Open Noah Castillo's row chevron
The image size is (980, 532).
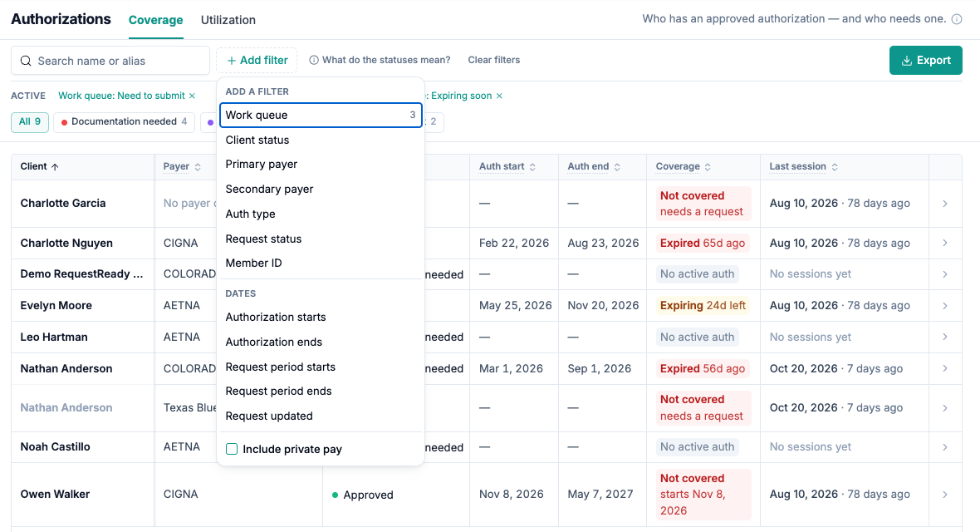tap(945, 447)
